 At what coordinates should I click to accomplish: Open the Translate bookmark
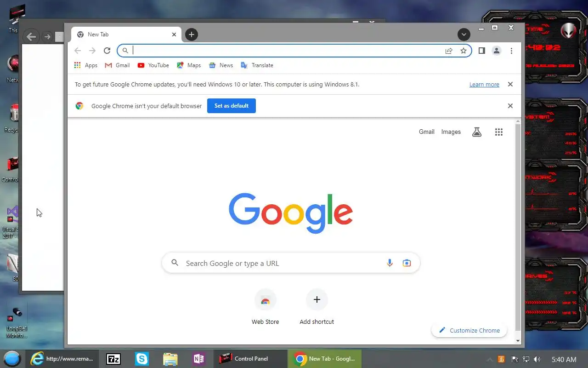click(257, 65)
